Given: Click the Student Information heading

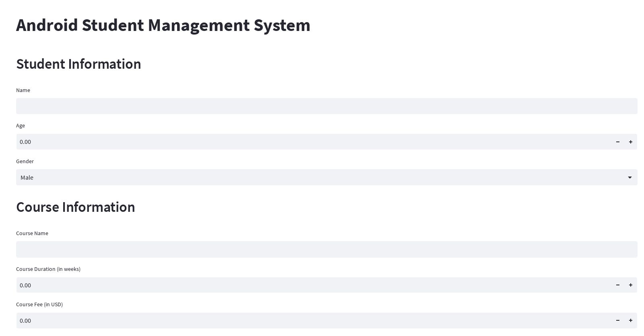Looking at the screenshot, I should 78,64.
